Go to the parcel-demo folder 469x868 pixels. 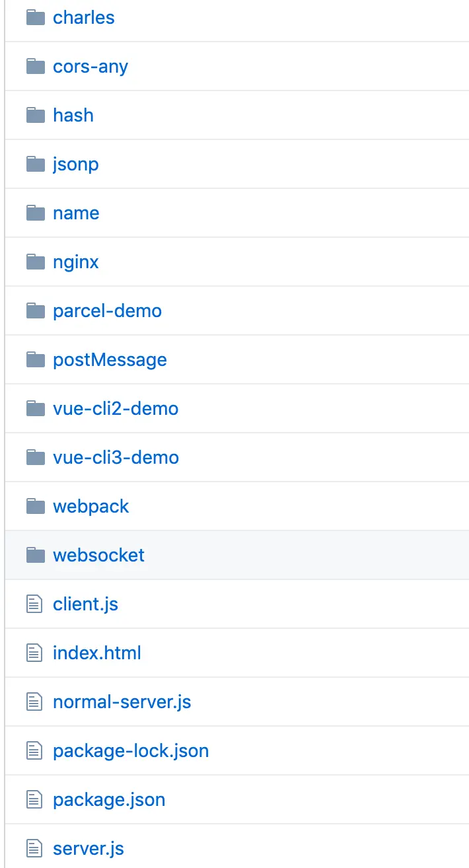click(107, 310)
